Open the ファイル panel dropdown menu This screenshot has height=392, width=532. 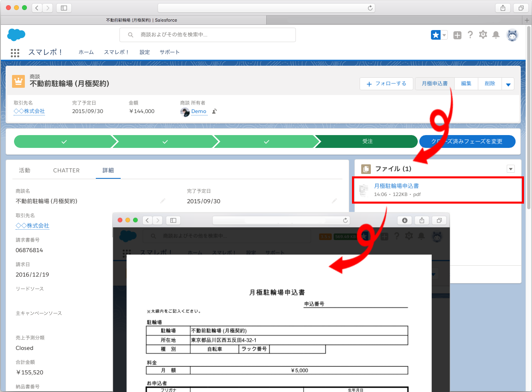tap(511, 169)
